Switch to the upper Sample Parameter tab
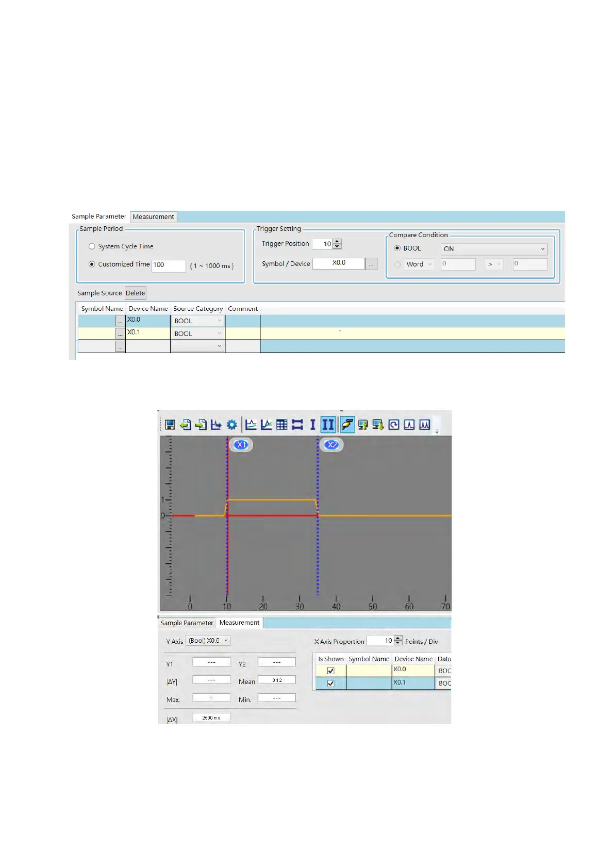The image size is (614, 868). click(99, 216)
